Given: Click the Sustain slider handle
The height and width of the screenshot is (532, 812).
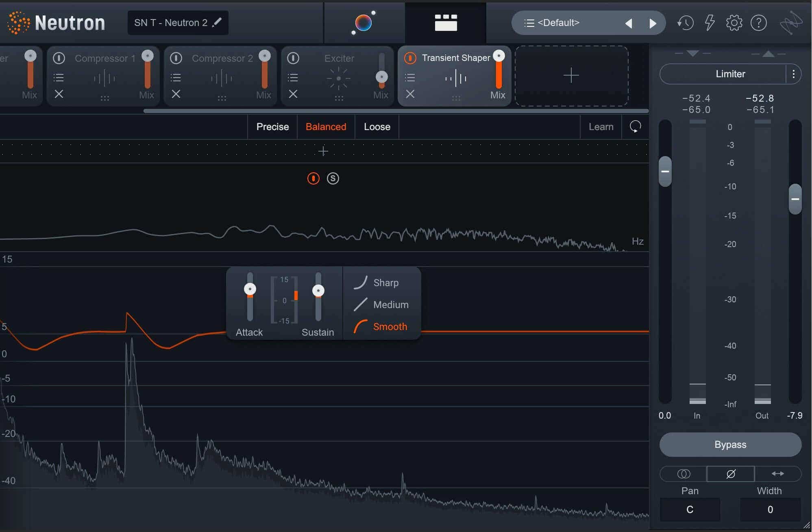Looking at the screenshot, I should (318, 291).
